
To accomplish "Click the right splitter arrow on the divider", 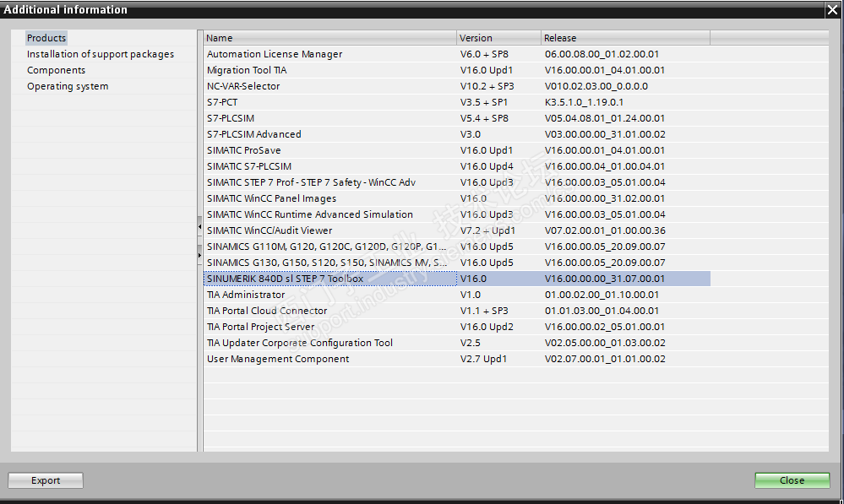I will (x=199, y=255).
